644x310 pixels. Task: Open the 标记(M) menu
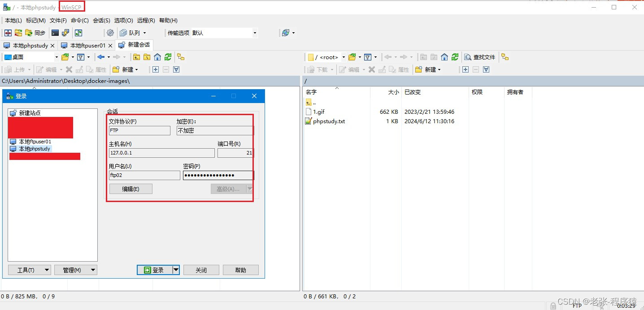pyautogui.click(x=36, y=20)
